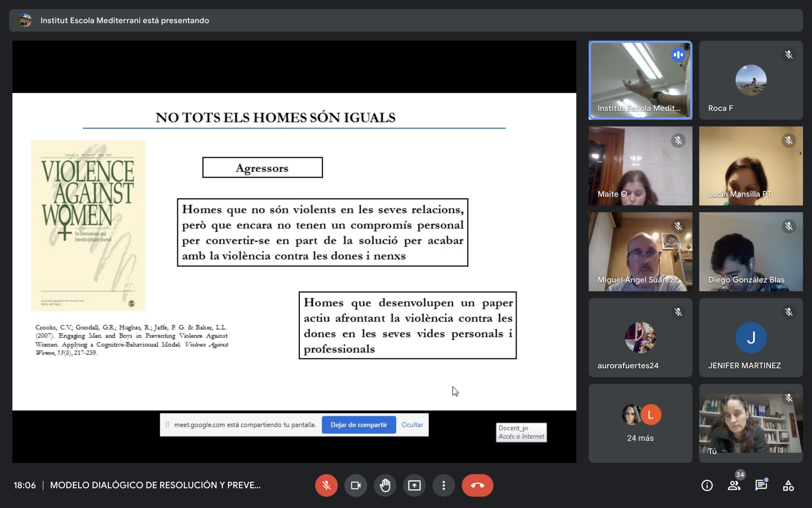Click the 'Docent_pr Accés a Internet' tooltip
This screenshot has width=812, height=508.
(x=521, y=432)
